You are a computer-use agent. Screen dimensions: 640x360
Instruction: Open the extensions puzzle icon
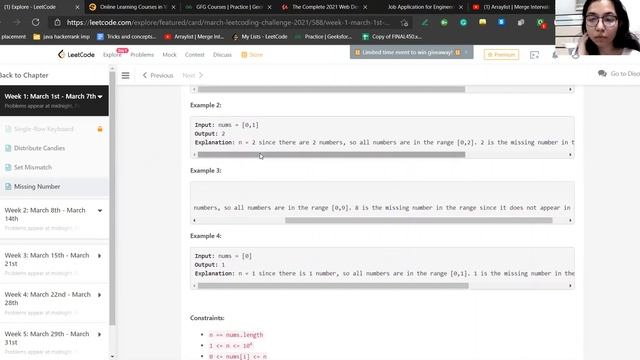coord(521,22)
